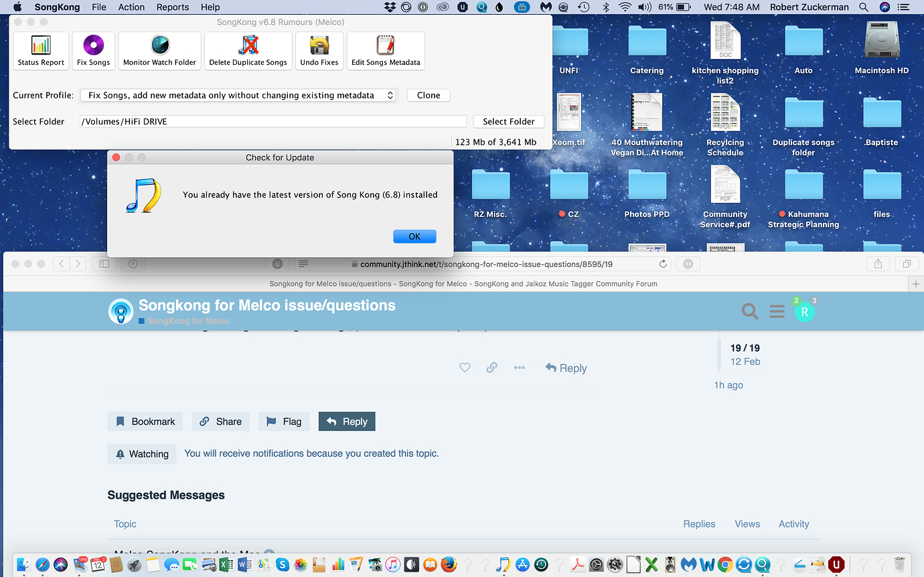Open user avatar R notifications menu
Viewport: 924px width, 577px height.
[804, 311]
